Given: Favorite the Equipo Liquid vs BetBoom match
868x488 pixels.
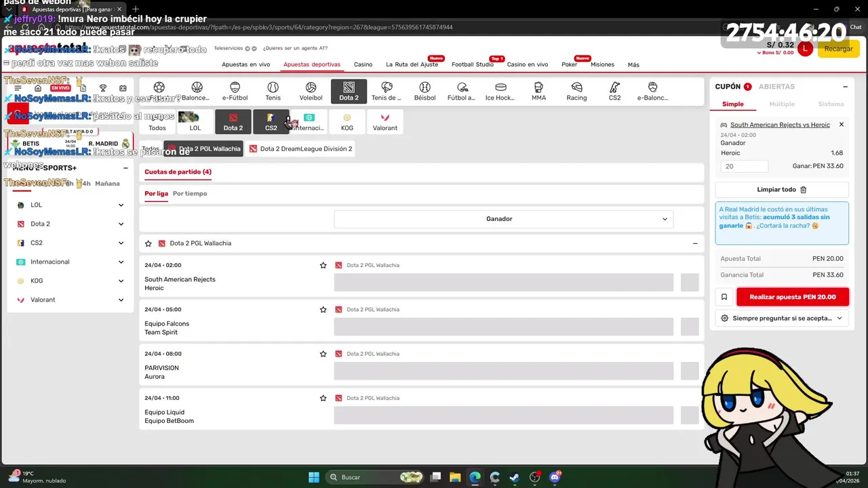Looking at the screenshot, I should [x=323, y=398].
